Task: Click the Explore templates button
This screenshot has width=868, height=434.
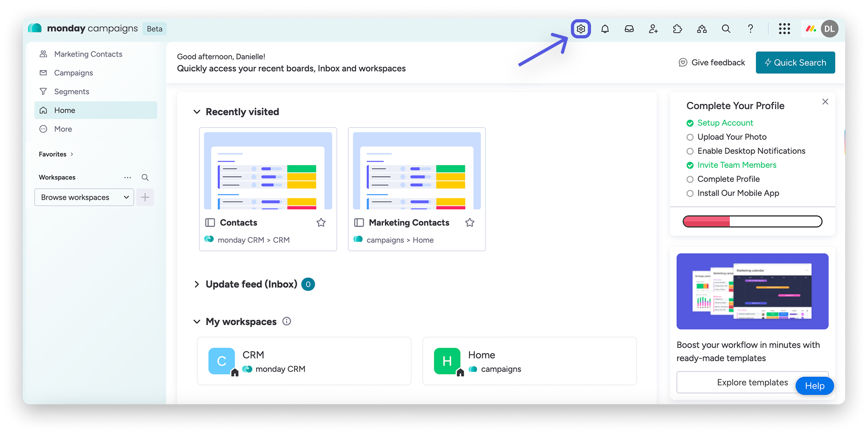Action: (x=752, y=382)
